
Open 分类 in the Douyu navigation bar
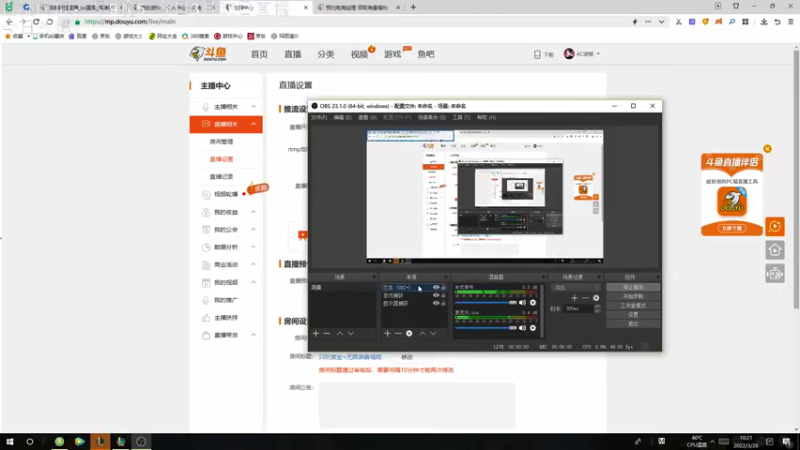(326, 54)
